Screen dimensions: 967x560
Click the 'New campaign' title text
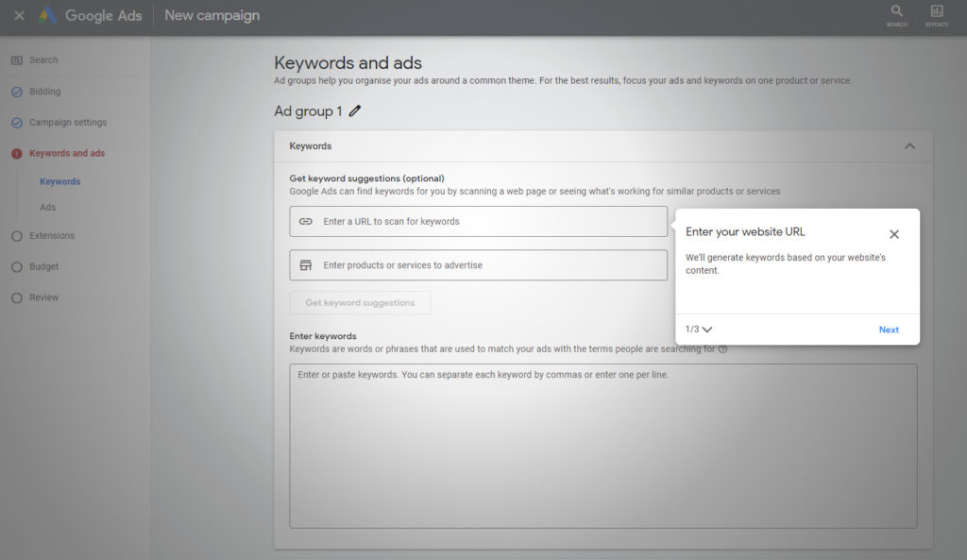212,15
